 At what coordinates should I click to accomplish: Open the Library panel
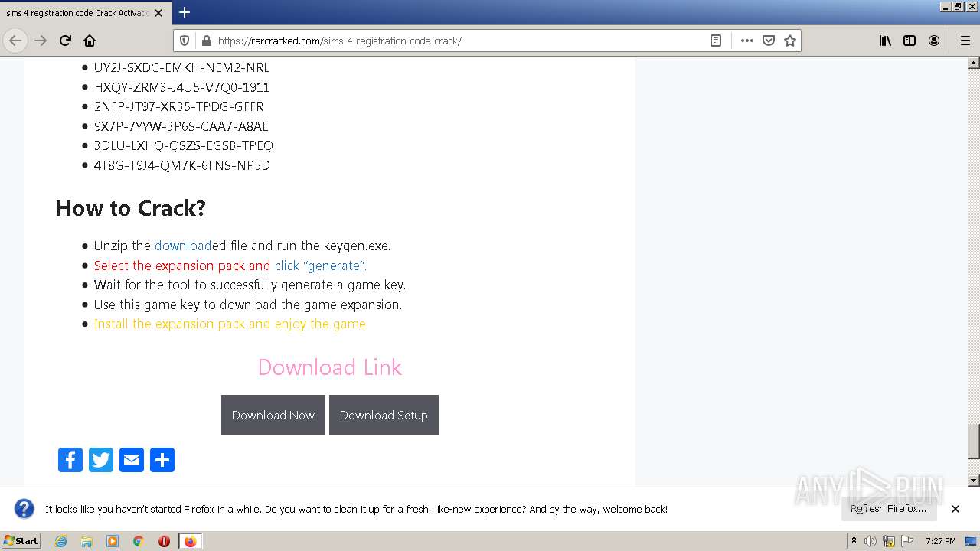pos(885,41)
